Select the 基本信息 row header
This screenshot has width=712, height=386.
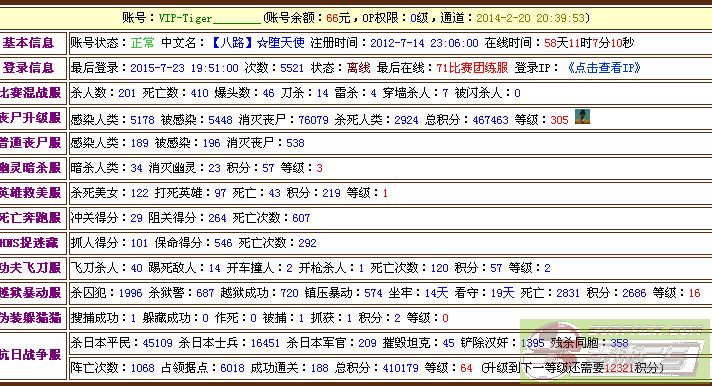pos(29,43)
